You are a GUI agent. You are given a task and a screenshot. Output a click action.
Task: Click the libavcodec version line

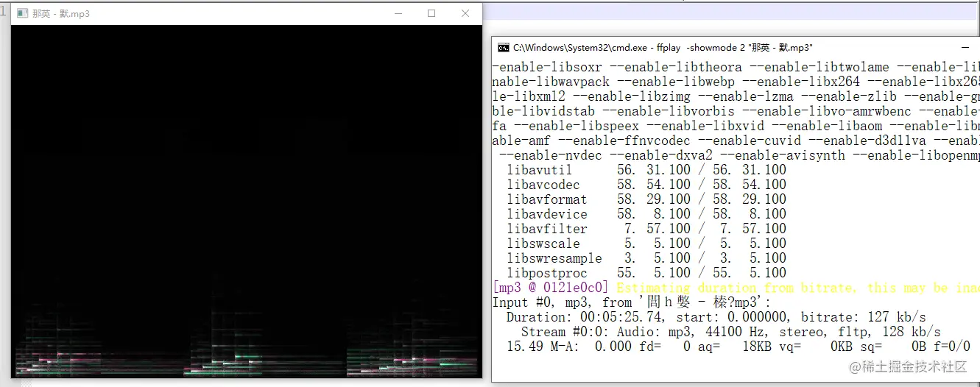(646, 185)
